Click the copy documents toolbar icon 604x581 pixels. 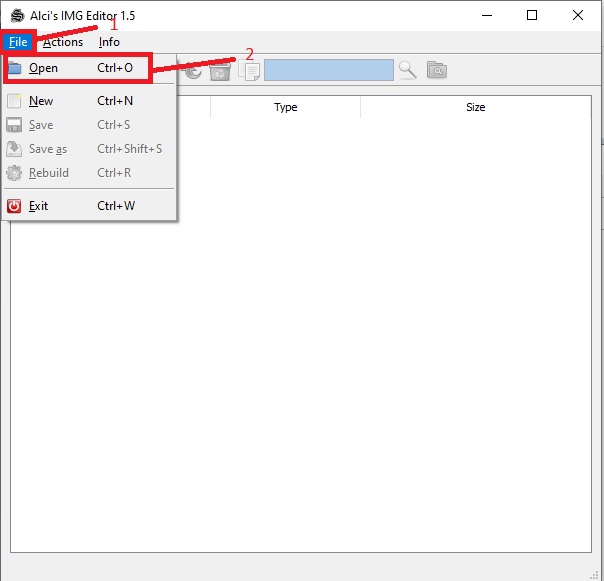click(249, 71)
